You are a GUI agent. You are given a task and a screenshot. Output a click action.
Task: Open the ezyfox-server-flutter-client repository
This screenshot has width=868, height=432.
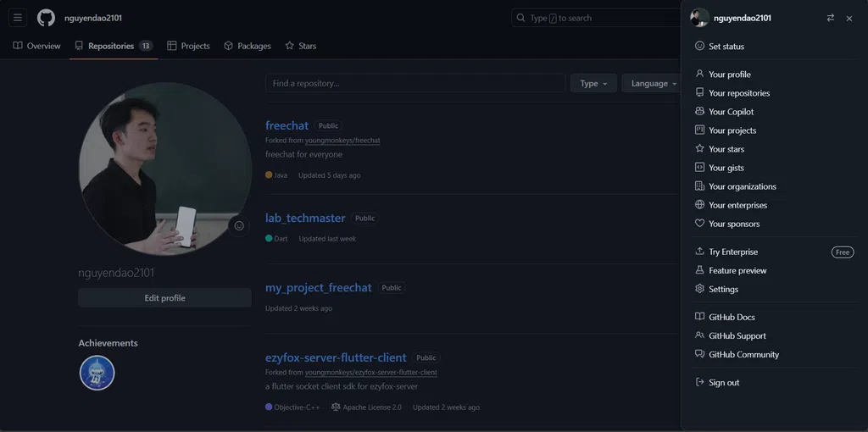[x=336, y=357]
